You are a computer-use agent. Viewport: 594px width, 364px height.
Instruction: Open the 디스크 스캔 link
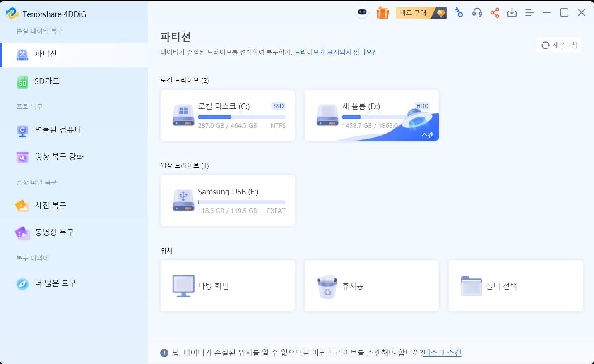[x=442, y=352]
